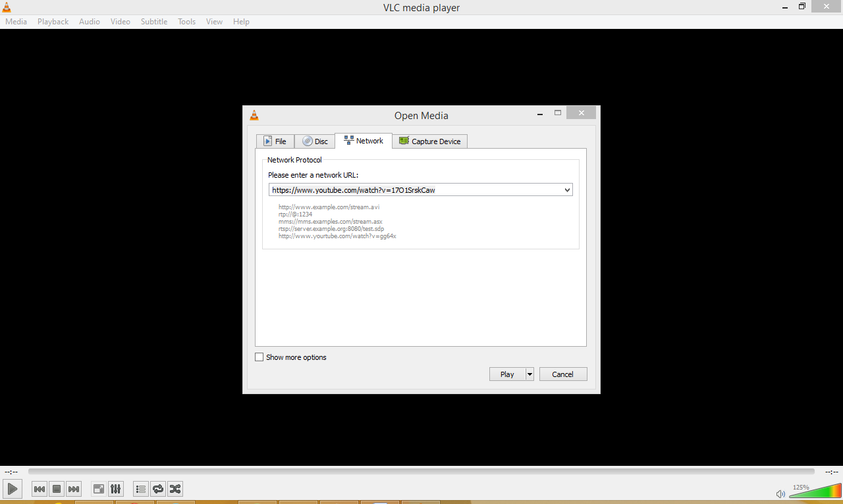Toggle the playlist view icon
This screenshot has width=843, height=504.
pyautogui.click(x=140, y=489)
